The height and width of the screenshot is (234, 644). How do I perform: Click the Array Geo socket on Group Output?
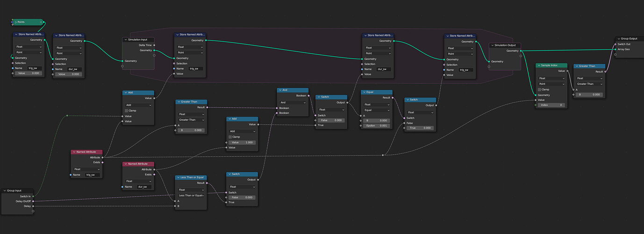[x=615, y=49]
